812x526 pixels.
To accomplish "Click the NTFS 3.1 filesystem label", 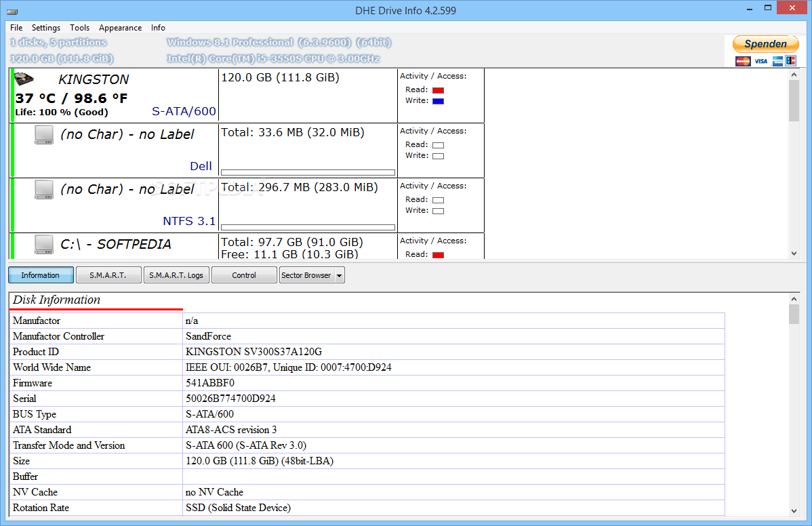I will click(x=189, y=221).
